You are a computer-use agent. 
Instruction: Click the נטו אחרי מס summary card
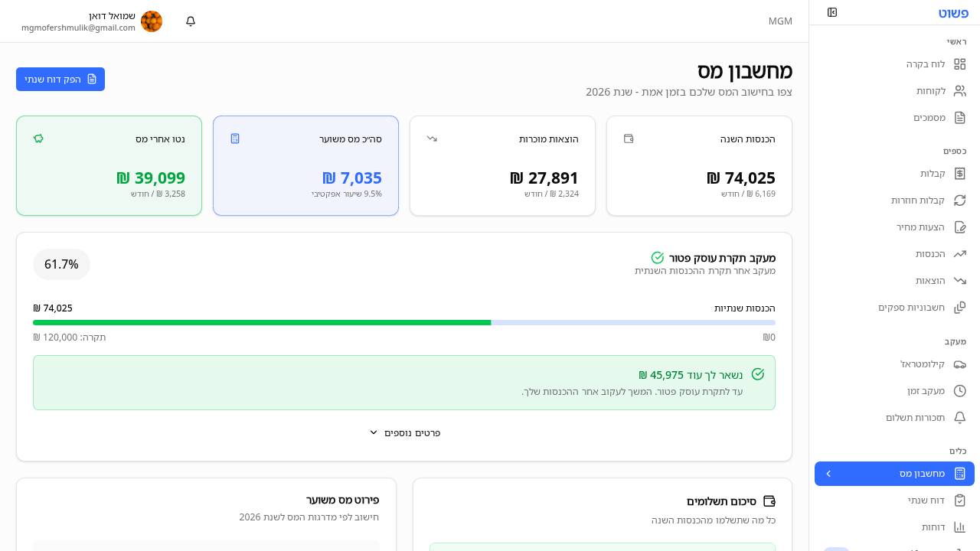[x=109, y=166]
